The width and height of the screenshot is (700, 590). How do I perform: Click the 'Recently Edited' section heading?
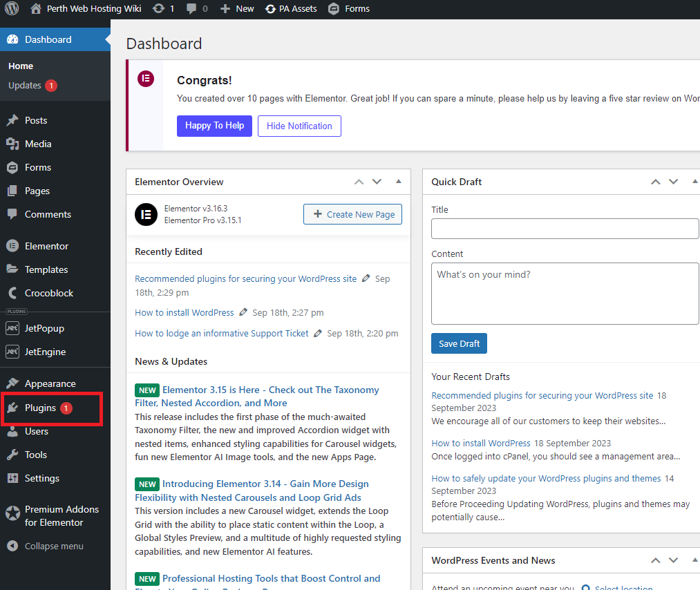(x=169, y=251)
